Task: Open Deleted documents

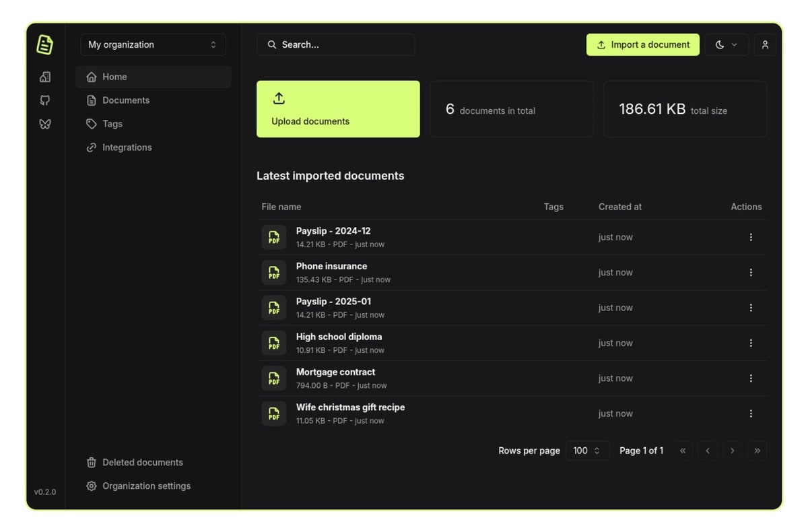Action: [142, 463]
